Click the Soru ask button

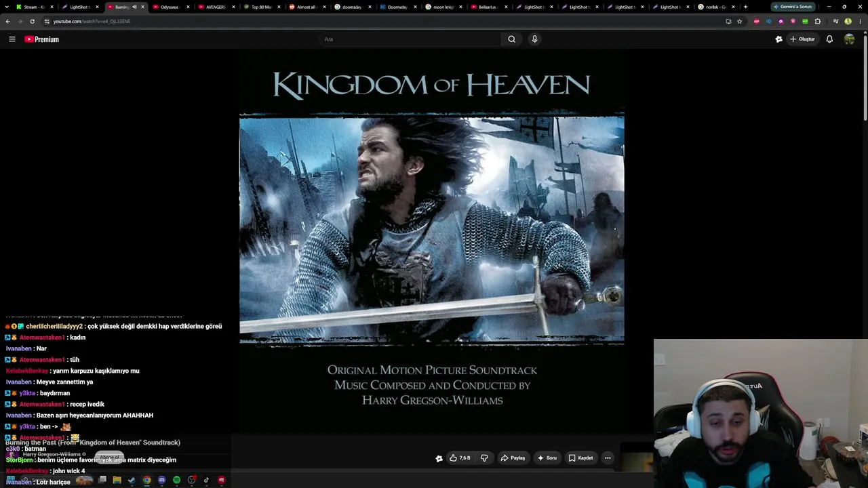547,458
